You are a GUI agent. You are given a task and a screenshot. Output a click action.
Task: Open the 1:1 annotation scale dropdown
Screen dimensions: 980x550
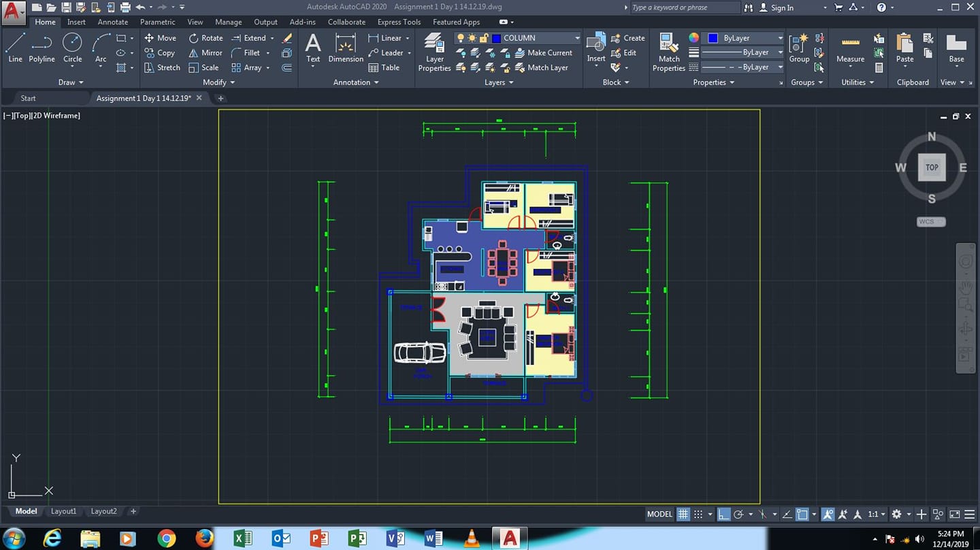coord(877,515)
